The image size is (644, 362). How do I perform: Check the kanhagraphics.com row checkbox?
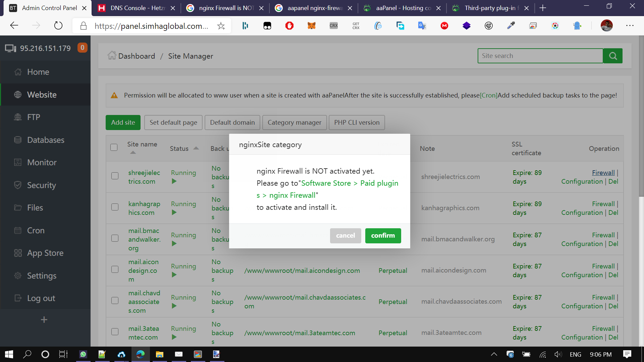115,207
